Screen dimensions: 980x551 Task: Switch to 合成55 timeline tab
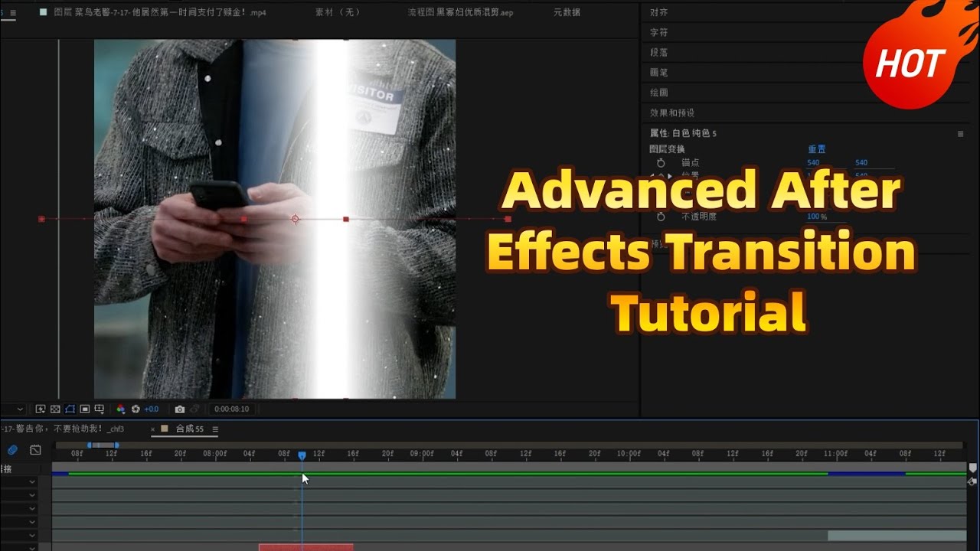pyautogui.click(x=190, y=429)
